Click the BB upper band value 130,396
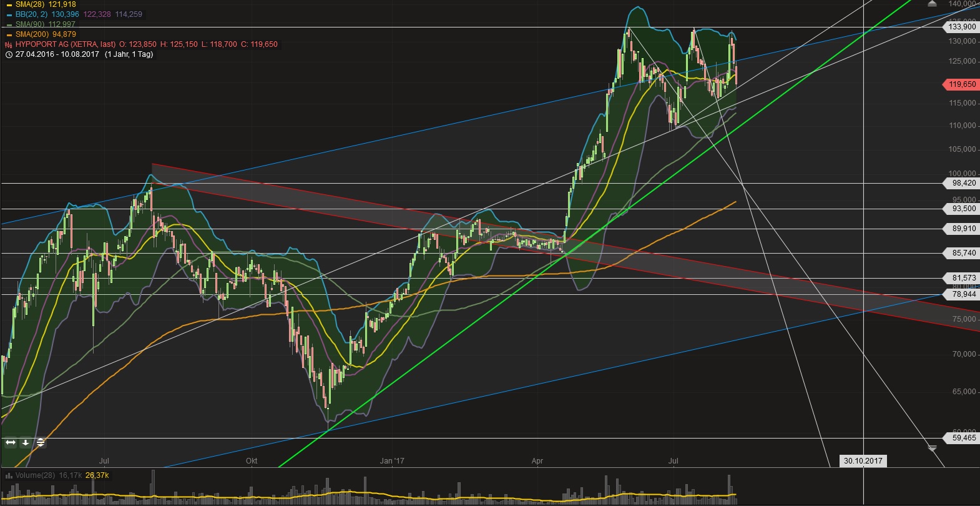This screenshot has width=980, height=506. (66, 14)
